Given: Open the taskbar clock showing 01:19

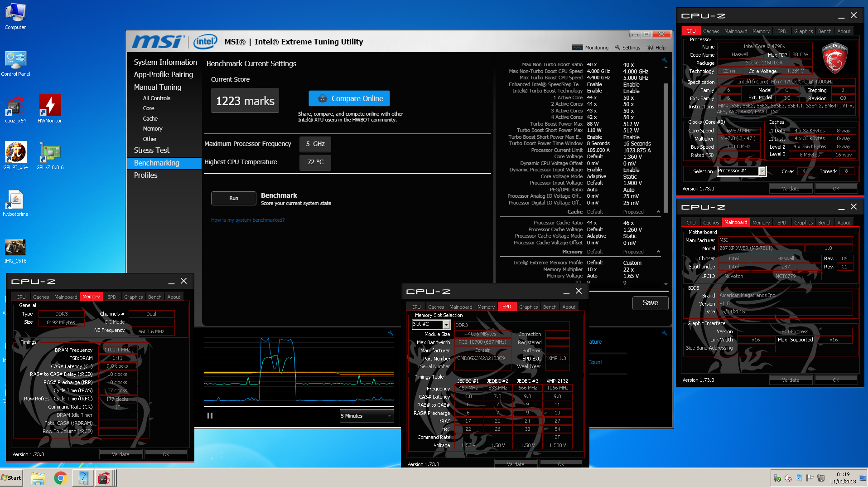Looking at the screenshot, I should (x=843, y=478).
